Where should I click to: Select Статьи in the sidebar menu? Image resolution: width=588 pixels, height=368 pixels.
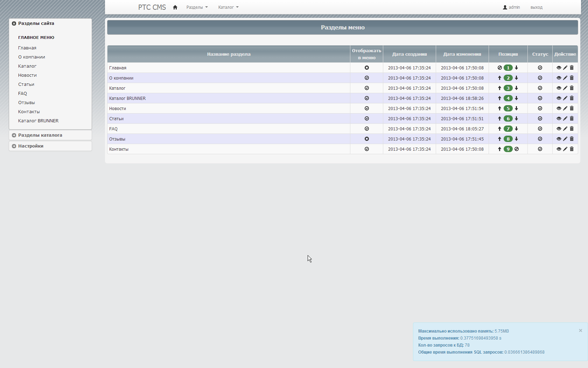point(26,84)
